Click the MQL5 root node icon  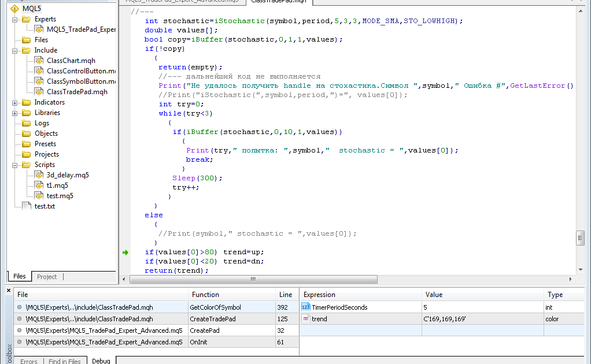[x=14, y=8]
